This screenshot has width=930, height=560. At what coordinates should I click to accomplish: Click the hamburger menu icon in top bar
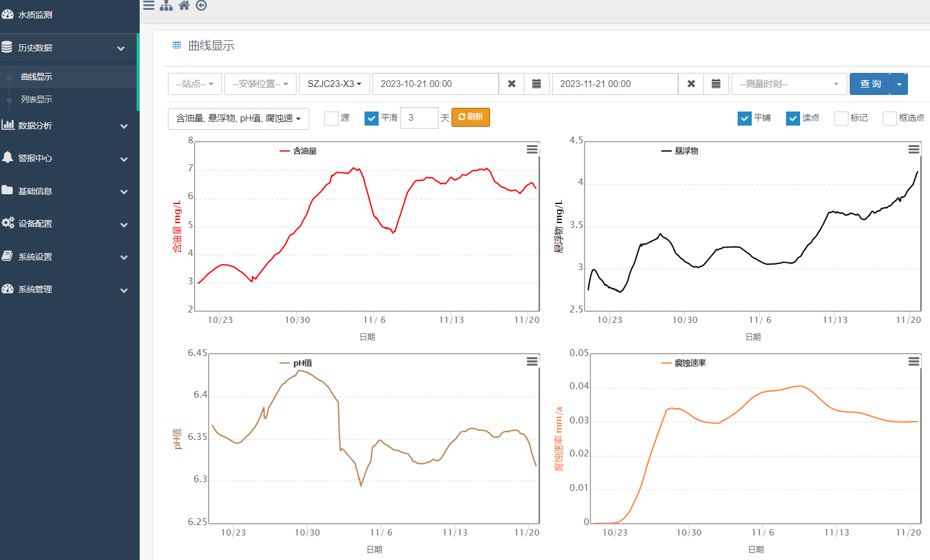149,6
